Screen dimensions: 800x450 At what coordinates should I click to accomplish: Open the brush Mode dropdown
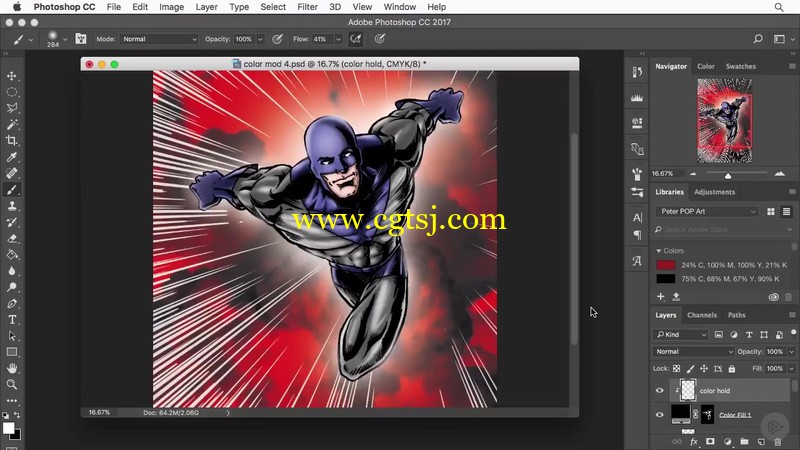point(159,39)
